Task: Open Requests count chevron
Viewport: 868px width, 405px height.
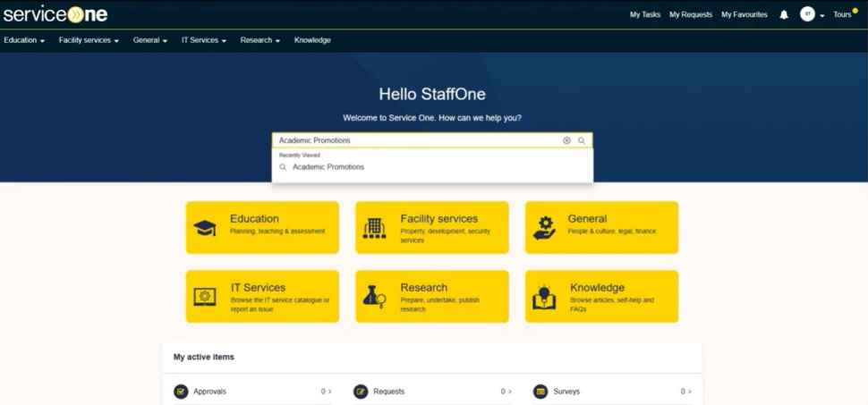Action: (510, 392)
